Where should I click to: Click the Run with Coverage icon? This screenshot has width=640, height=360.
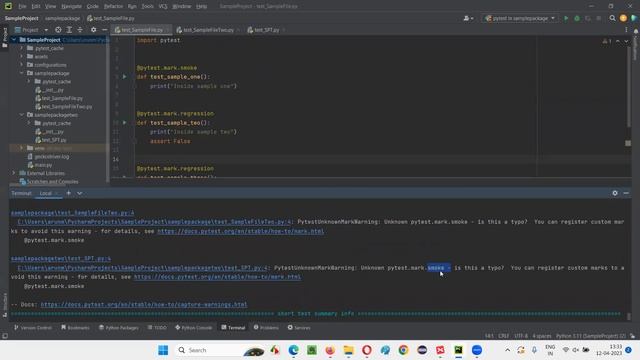tap(588, 18)
